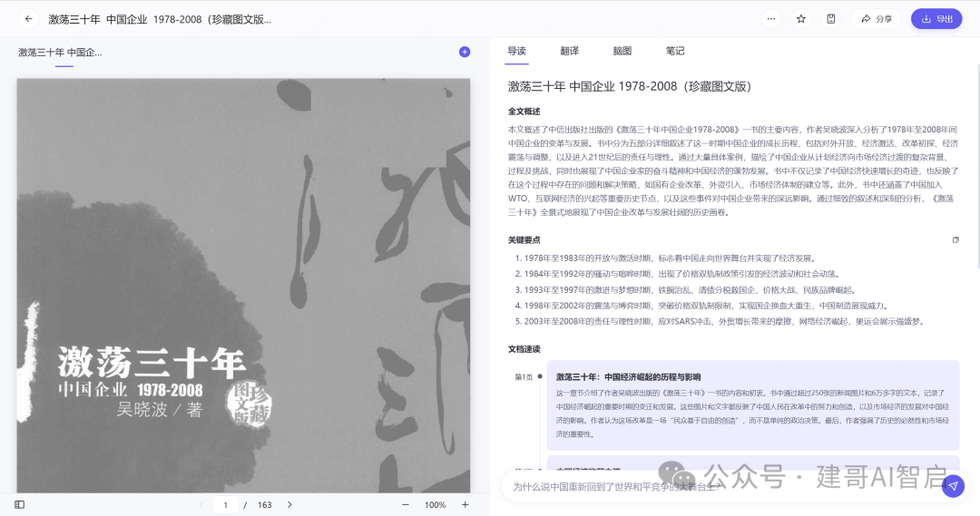
Task: Click the 第1页 page label
Action: click(x=524, y=376)
